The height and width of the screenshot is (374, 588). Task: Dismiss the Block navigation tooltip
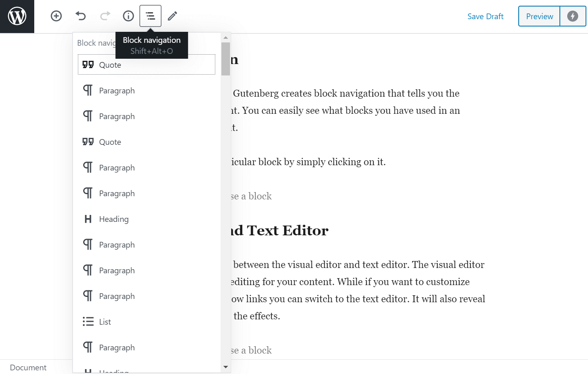point(151,45)
